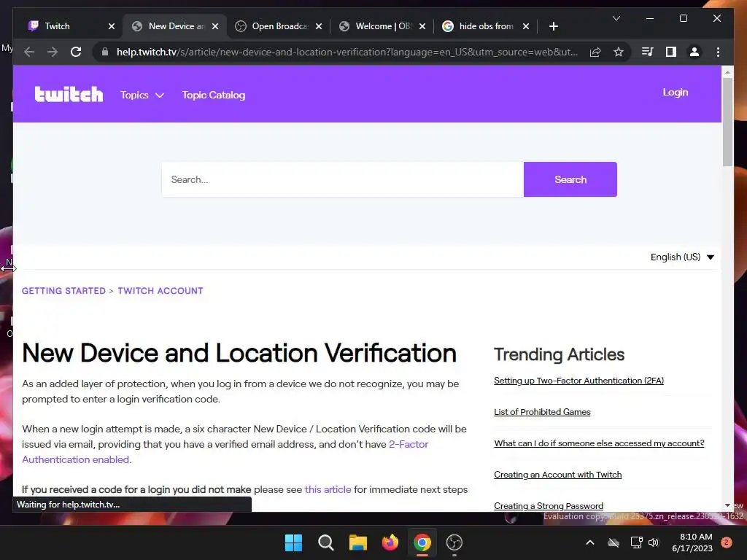Open the volume speaker tray icon
The height and width of the screenshot is (560, 747).
click(654, 542)
